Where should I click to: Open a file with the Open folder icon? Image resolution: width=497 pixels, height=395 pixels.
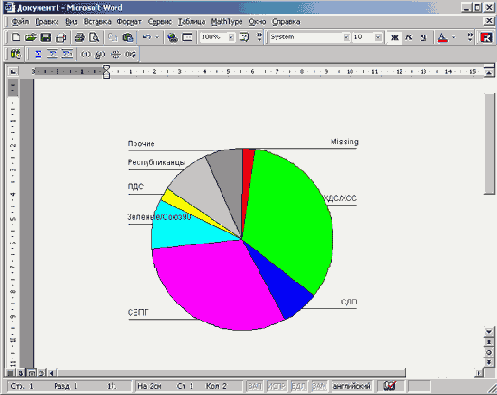(x=31, y=37)
